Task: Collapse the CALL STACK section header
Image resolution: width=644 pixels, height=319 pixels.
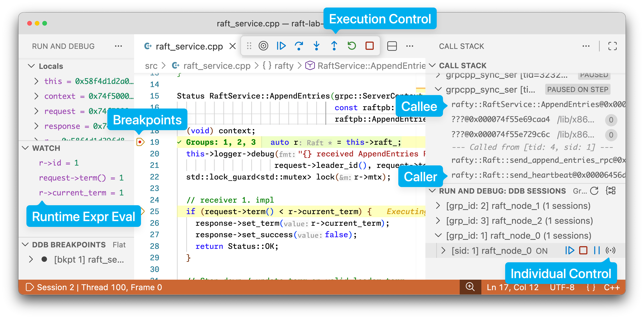Action: (432, 65)
